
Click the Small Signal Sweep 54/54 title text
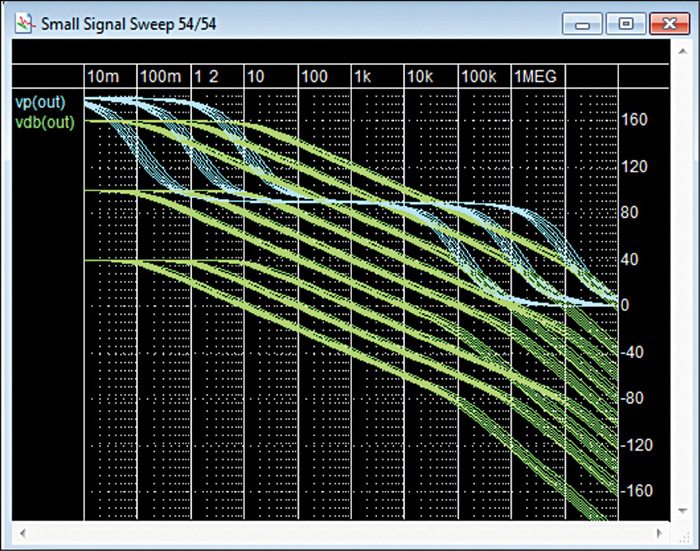tap(126, 21)
